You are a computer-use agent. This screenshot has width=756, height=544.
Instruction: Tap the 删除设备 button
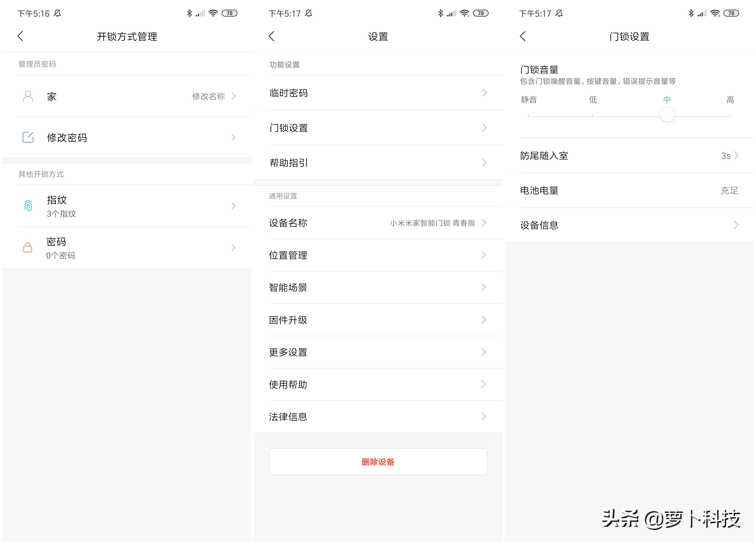click(378, 462)
